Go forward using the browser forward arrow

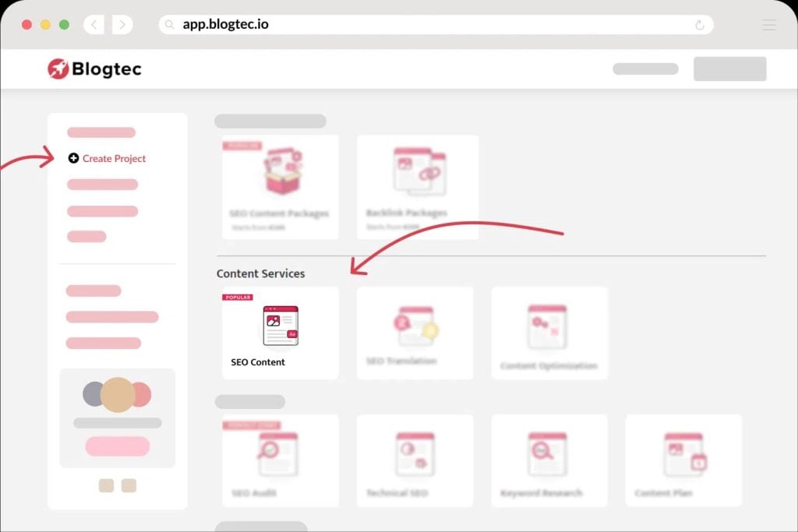(x=122, y=24)
